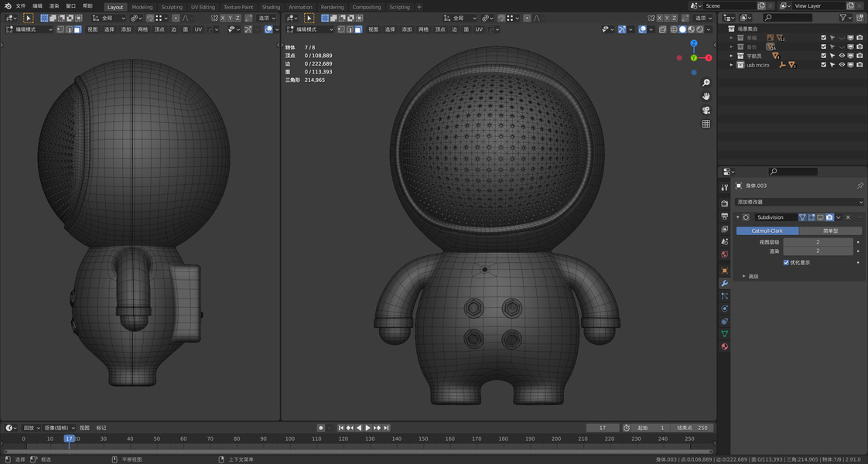Image resolution: width=868 pixels, height=464 pixels.
Task: Switch right viewport to material preview shading
Action: coord(692,29)
